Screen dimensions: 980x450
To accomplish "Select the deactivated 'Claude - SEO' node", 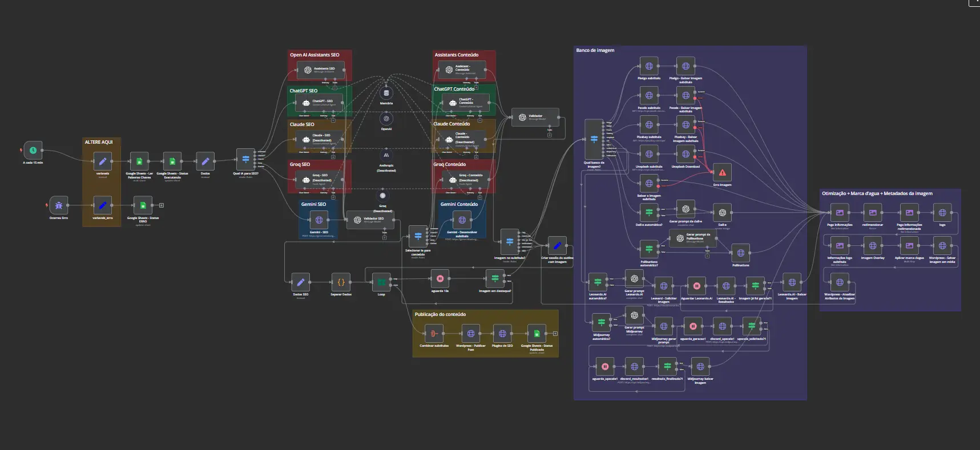I will click(320, 140).
